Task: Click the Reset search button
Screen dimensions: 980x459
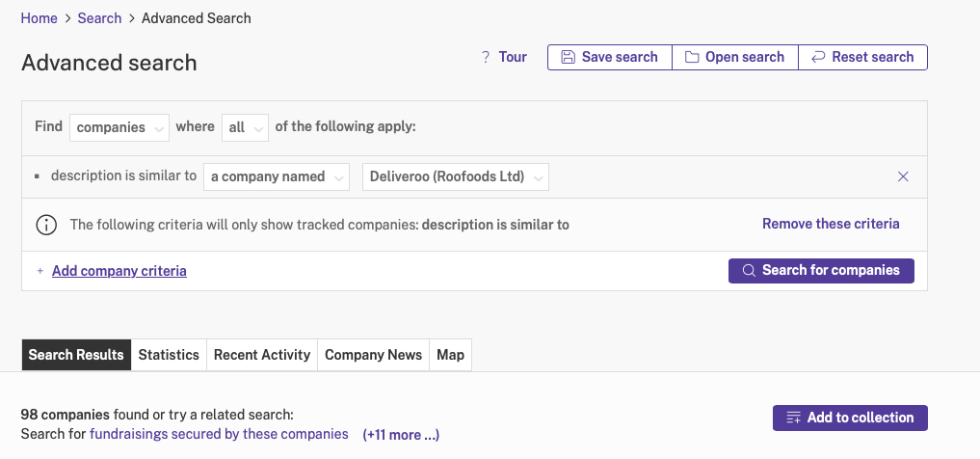Action: pos(862,58)
